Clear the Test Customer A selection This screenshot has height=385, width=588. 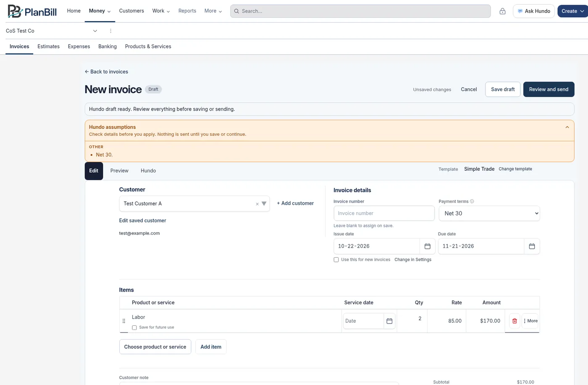(x=257, y=204)
